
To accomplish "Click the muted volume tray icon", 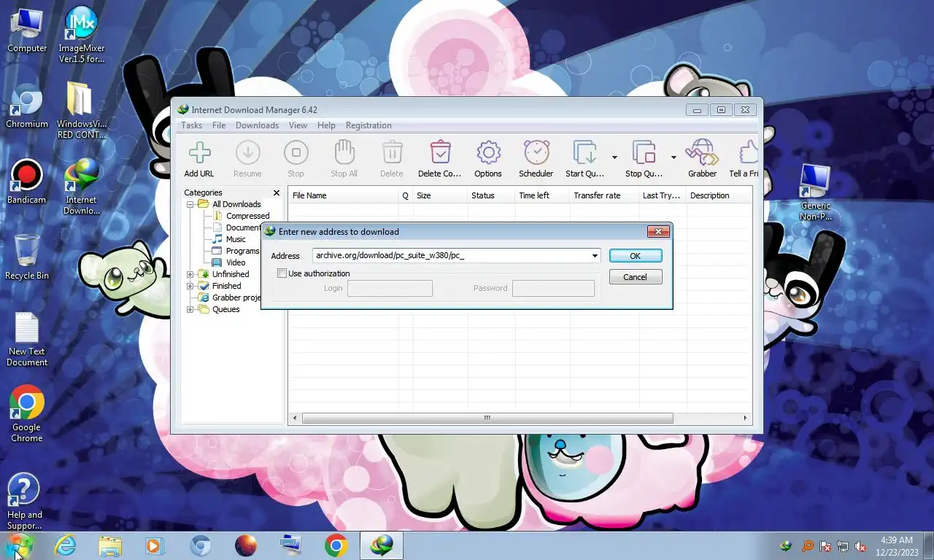I will (x=861, y=546).
